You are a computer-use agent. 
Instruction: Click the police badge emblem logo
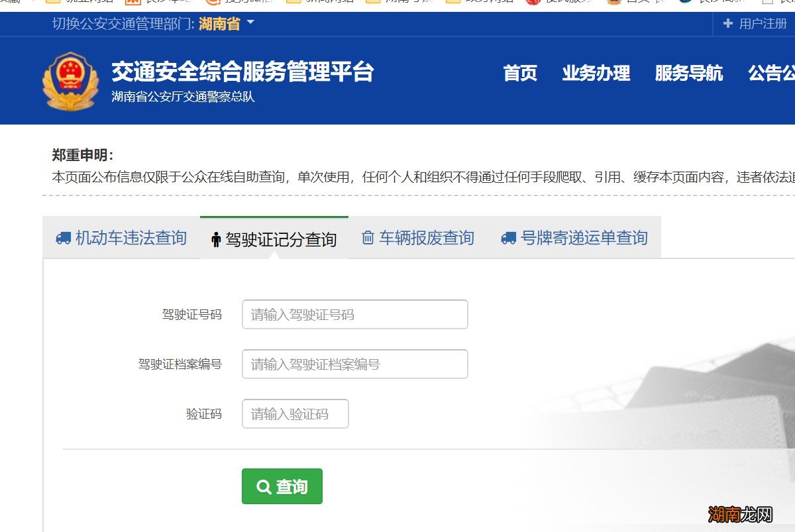click(71, 80)
